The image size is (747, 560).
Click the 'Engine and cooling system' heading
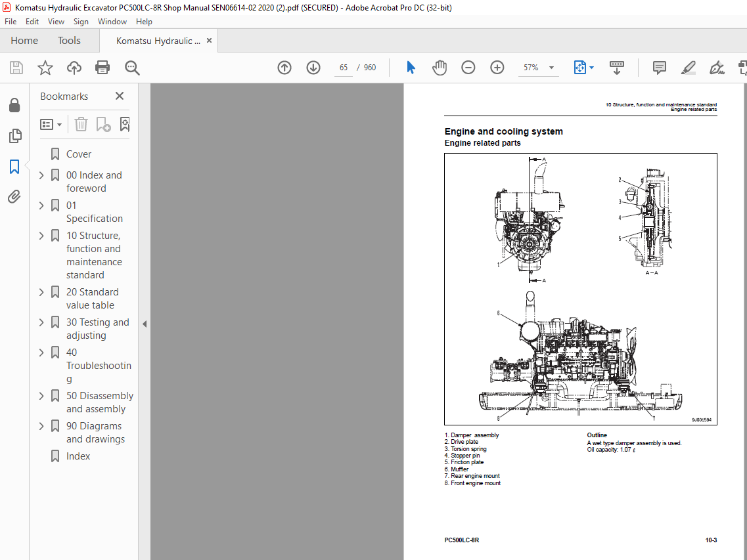[503, 131]
